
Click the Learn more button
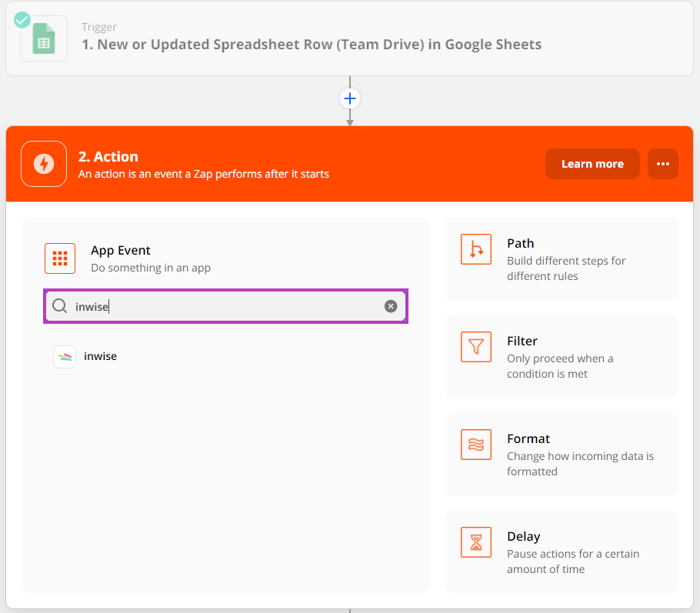pos(592,164)
